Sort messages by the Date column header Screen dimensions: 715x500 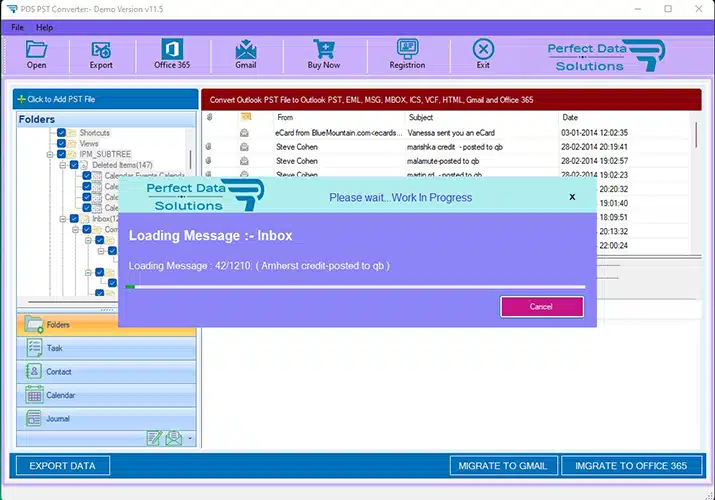pos(625,117)
